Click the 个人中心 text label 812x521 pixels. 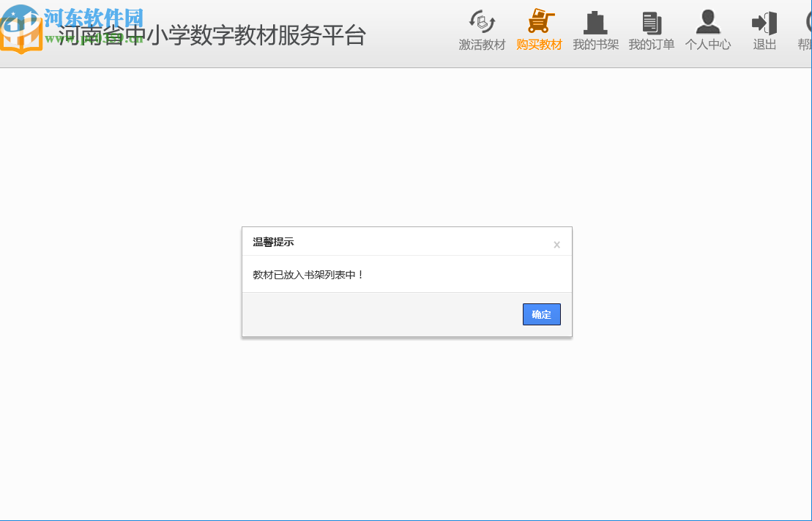tap(707, 45)
